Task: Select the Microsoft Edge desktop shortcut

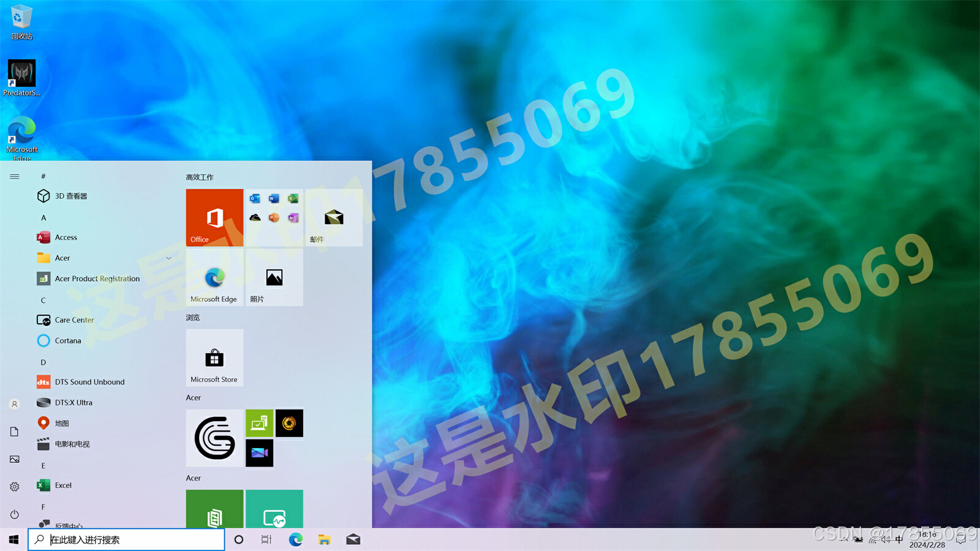Action: point(21,139)
